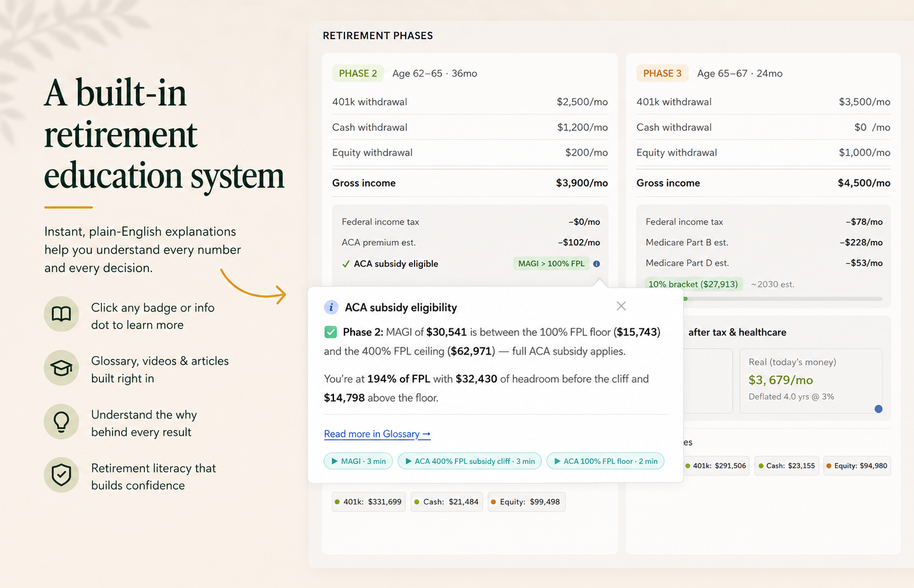Play ACA 100% FPL floor video
Viewport: 914px width, 588px height.
pyautogui.click(x=605, y=461)
